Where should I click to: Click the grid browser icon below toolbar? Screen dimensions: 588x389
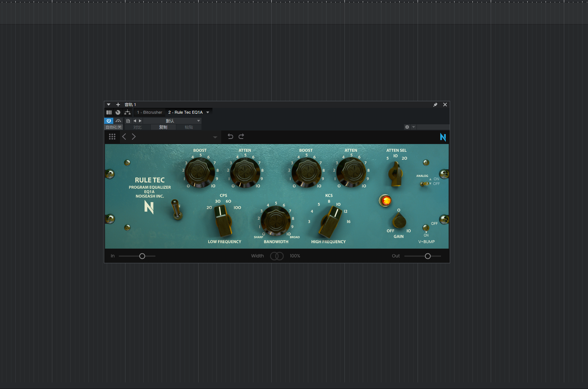[x=112, y=136]
